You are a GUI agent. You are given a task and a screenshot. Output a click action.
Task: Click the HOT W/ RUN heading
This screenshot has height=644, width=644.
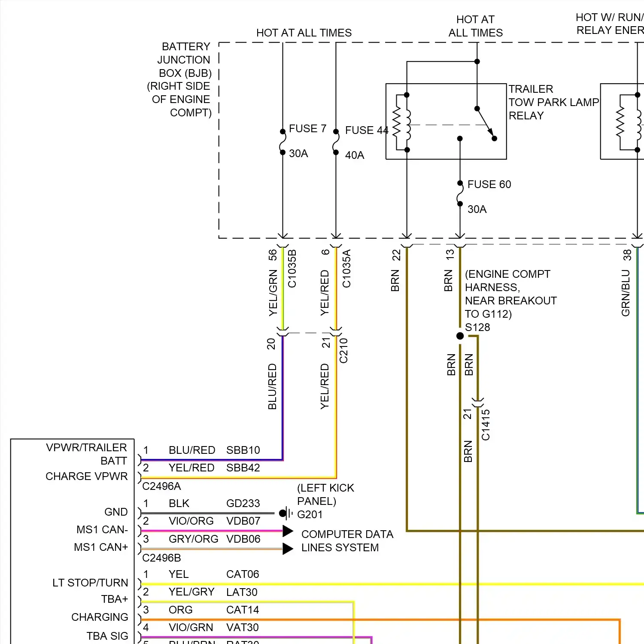(610, 24)
